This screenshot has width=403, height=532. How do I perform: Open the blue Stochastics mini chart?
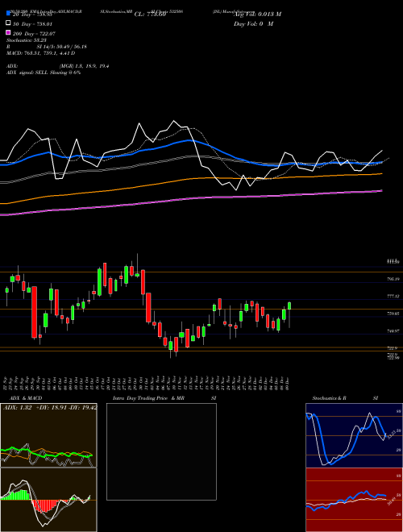click(x=354, y=435)
